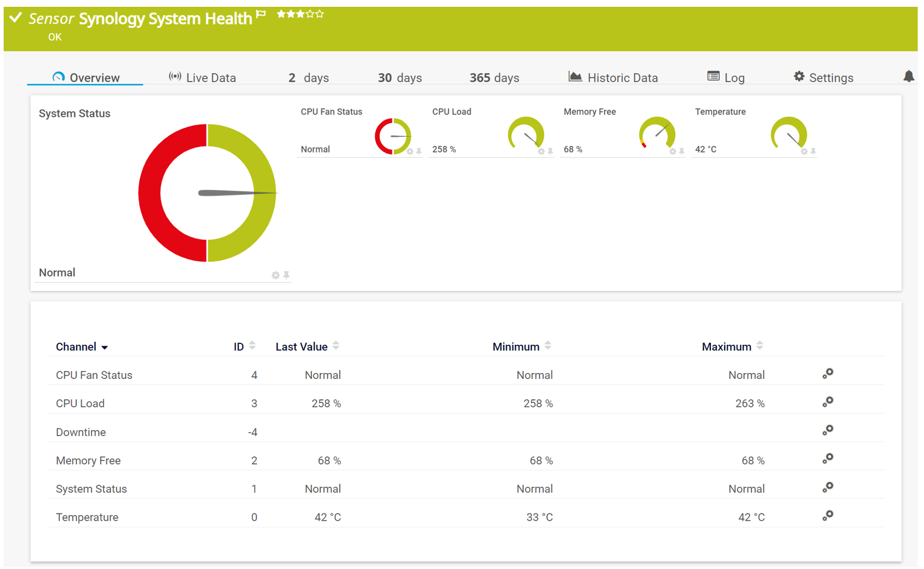
Task: Open the Channel column sort dropdown
Action: [105, 347]
